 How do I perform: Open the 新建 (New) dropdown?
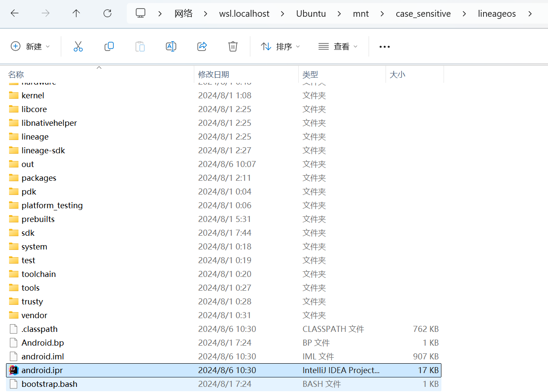tap(30, 46)
